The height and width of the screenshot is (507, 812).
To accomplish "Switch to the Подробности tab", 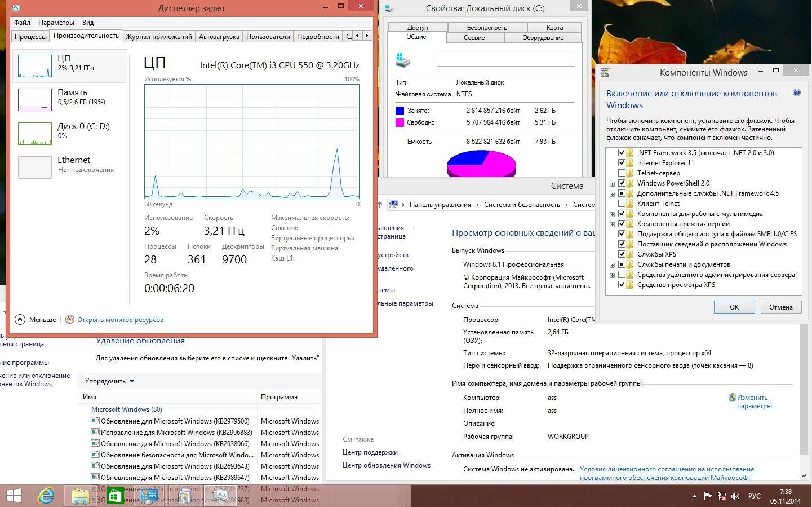I will tap(318, 36).
